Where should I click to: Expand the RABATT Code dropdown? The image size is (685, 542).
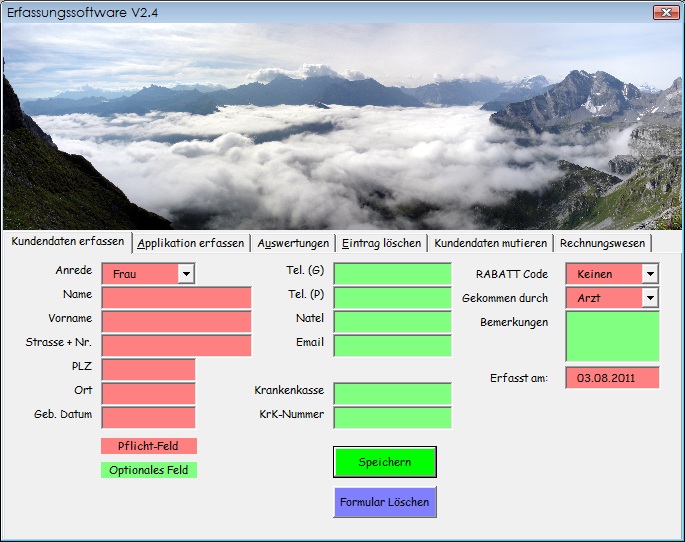coord(650,274)
